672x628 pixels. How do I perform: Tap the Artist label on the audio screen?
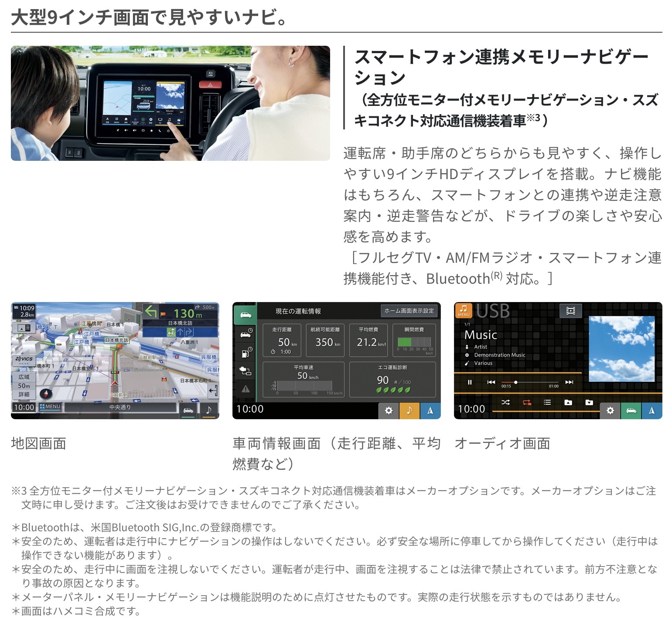point(481,347)
